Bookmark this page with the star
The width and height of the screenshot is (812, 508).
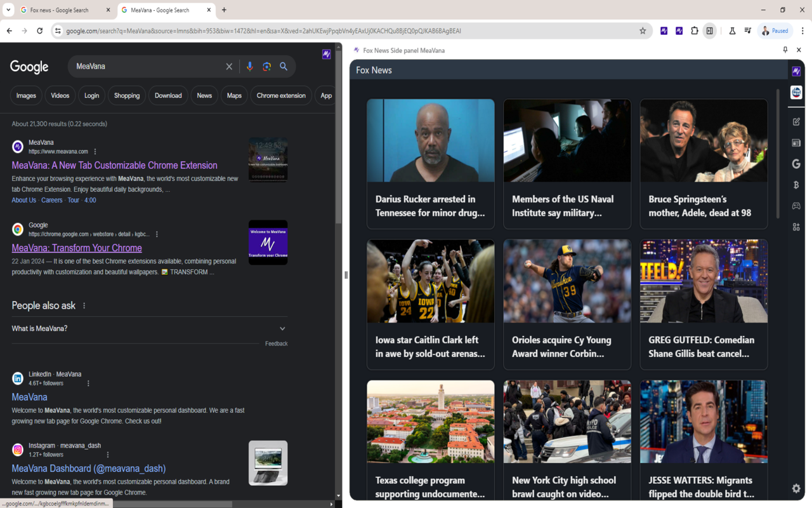pyautogui.click(x=643, y=30)
